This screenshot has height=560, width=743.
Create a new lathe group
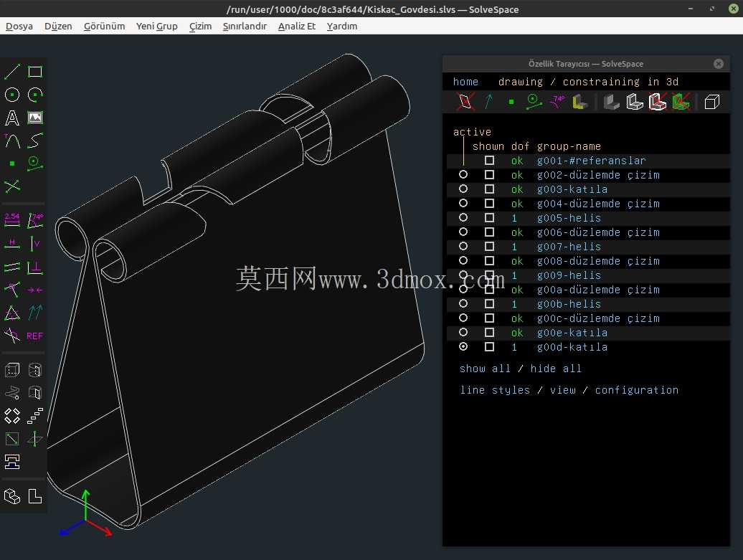35,369
